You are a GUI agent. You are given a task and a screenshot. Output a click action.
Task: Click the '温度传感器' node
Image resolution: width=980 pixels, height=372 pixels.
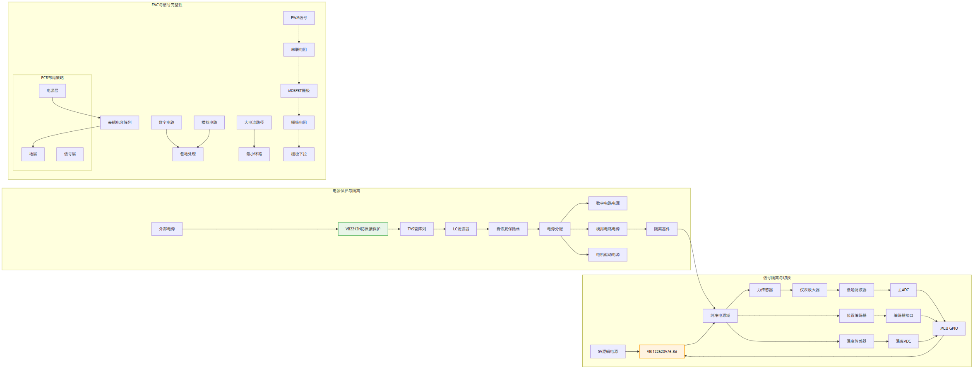857,341
